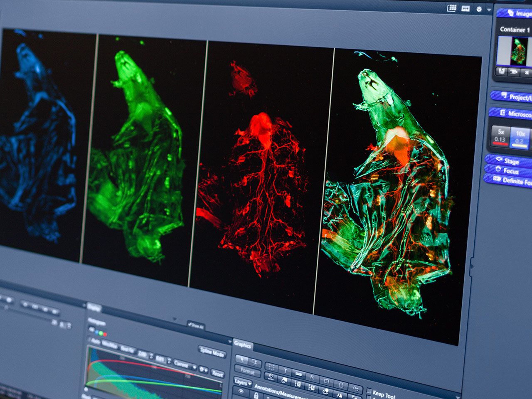Select the Arrow annotation tool
Image resolution: width=532 pixels, height=399 pixels.
tap(313, 377)
